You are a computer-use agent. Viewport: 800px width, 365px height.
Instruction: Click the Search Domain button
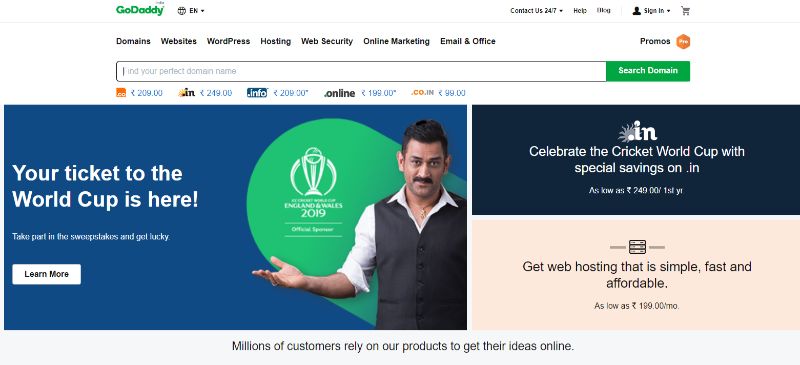point(648,71)
